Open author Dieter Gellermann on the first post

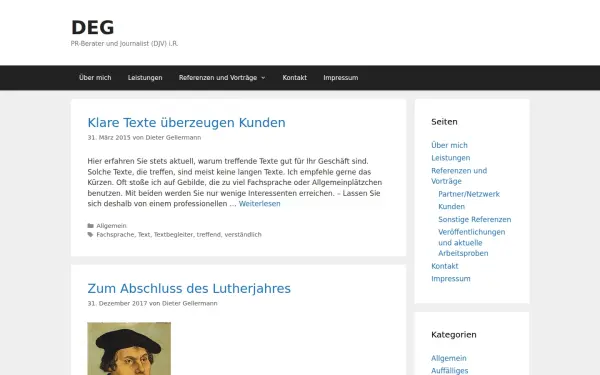[x=173, y=137]
